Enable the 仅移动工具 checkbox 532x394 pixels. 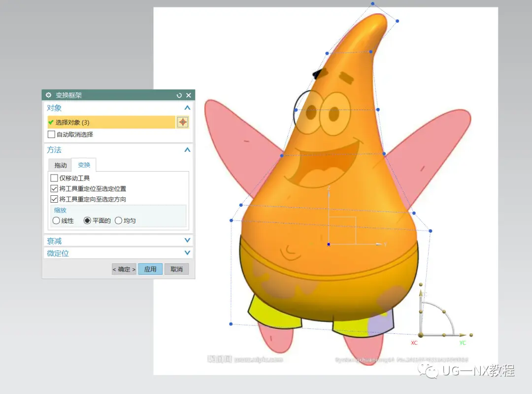point(54,178)
